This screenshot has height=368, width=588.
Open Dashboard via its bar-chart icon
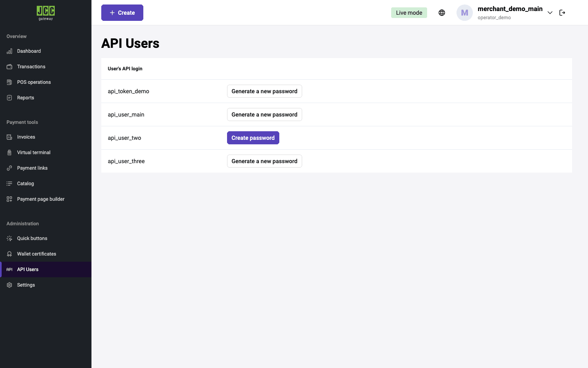click(9, 51)
